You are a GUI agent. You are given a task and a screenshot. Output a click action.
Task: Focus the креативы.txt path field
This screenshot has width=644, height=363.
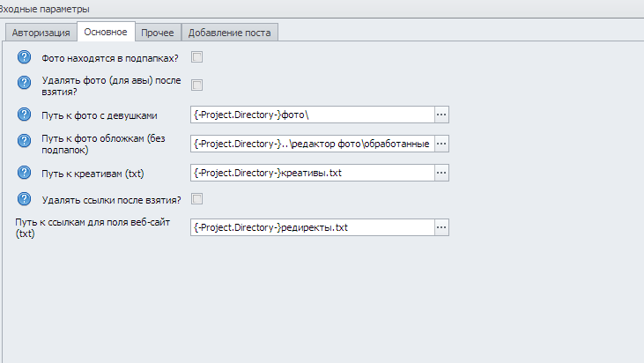(x=312, y=172)
